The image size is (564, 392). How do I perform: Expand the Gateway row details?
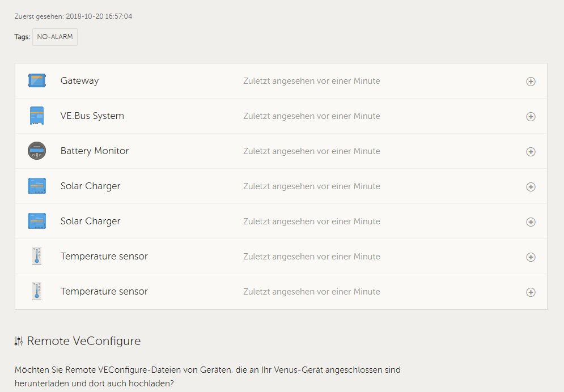(x=531, y=82)
